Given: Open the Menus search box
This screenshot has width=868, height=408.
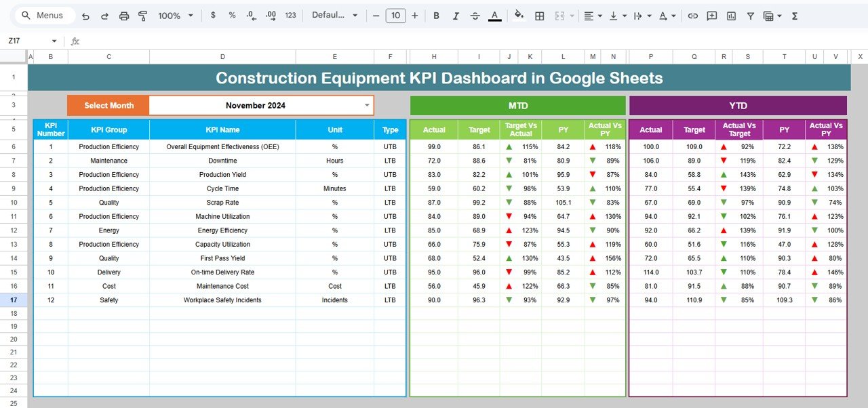Looking at the screenshot, I should point(43,15).
